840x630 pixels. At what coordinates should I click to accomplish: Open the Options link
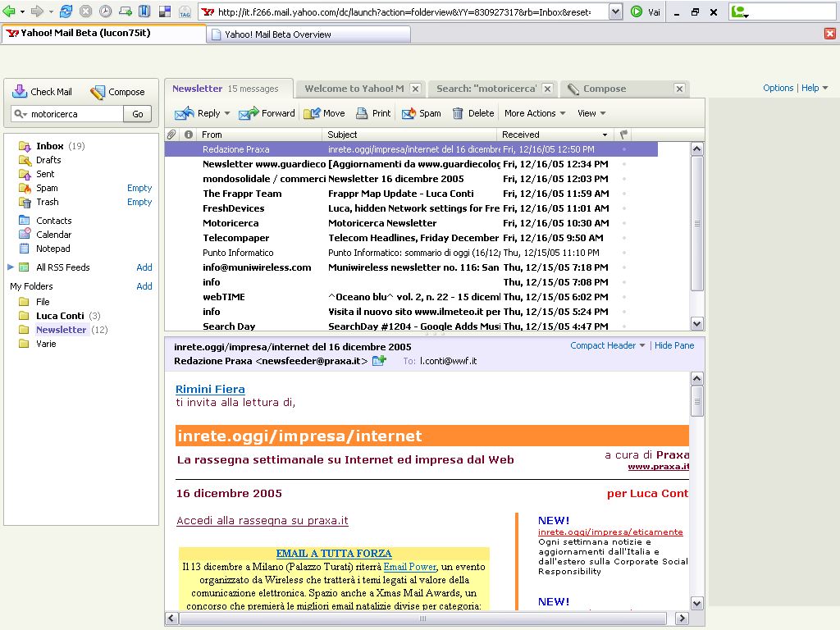coord(778,88)
